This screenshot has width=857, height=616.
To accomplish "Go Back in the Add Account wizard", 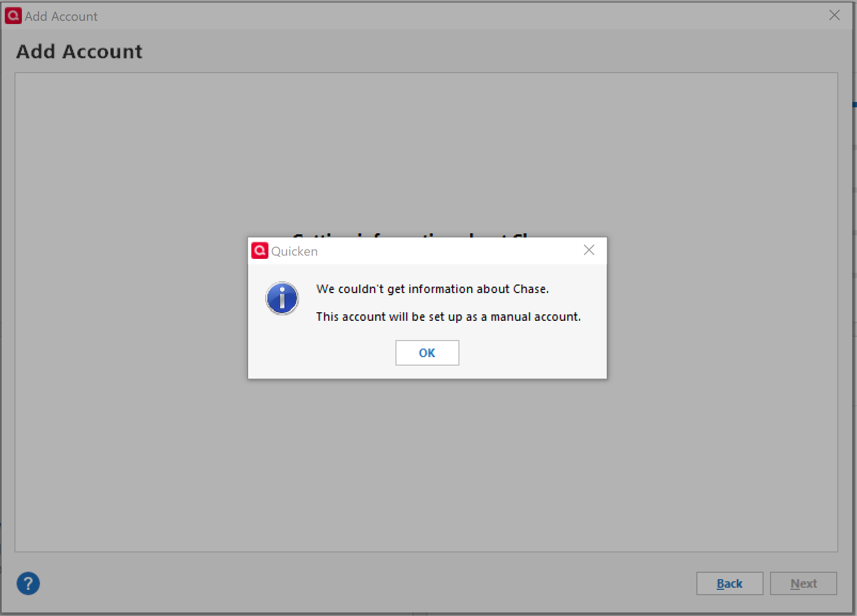I will click(x=729, y=583).
